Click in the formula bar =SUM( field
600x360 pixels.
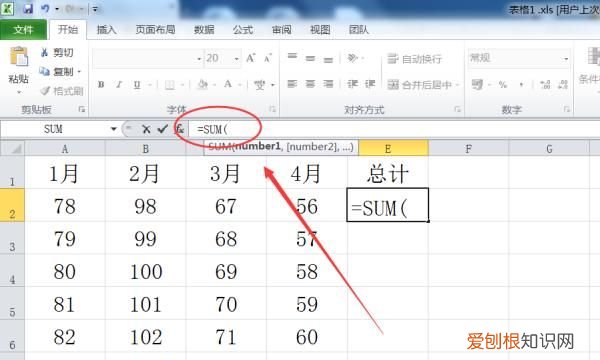(x=394, y=129)
